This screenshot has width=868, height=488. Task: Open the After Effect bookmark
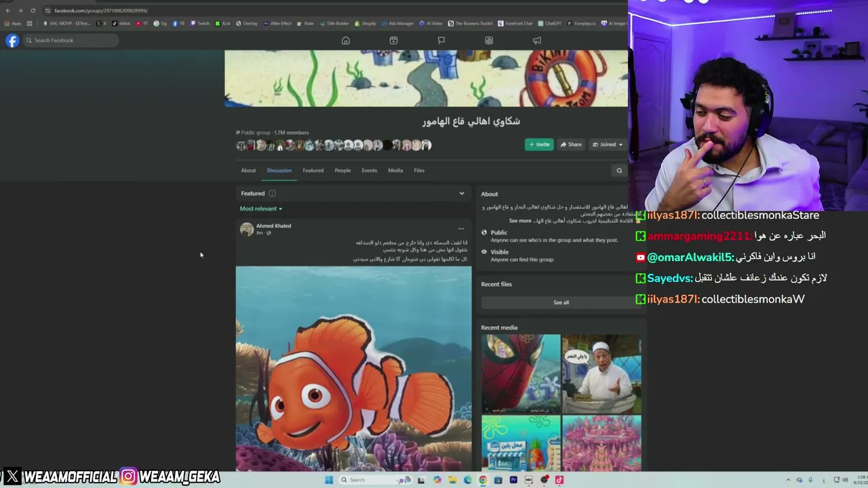(277, 23)
